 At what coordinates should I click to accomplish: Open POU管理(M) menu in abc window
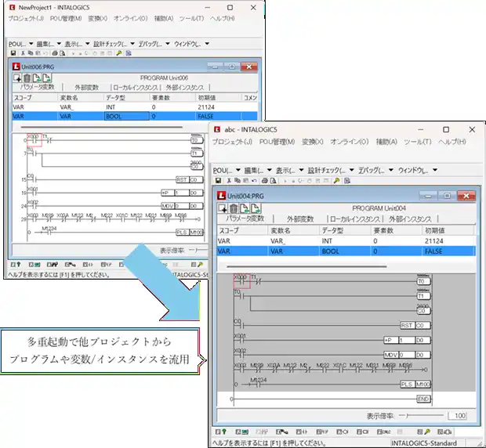click(x=277, y=142)
